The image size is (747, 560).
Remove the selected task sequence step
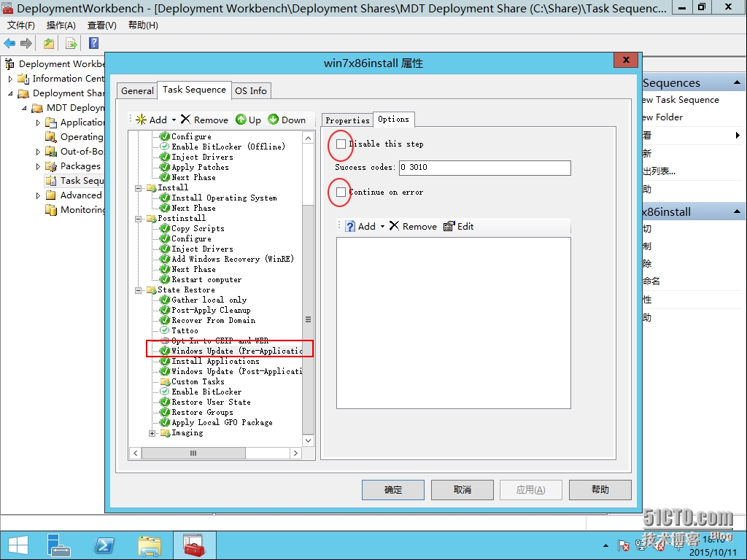coord(205,120)
